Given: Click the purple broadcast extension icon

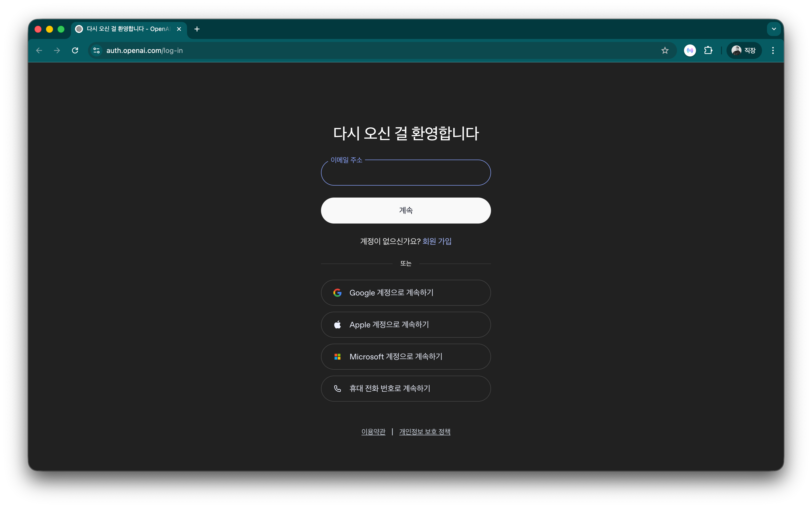Looking at the screenshot, I should 689,50.
